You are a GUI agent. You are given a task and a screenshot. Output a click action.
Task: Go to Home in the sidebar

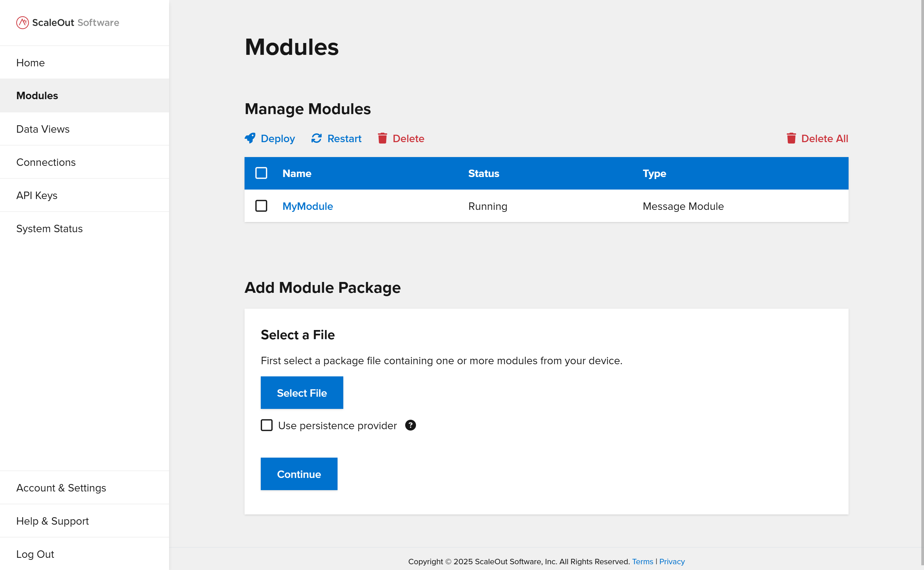pyautogui.click(x=84, y=63)
